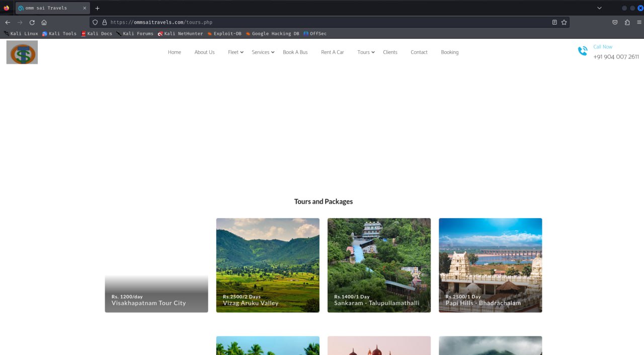Click the blue phone call icon
The width and height of the screenshot is (644, 355).
pos(583,51)
